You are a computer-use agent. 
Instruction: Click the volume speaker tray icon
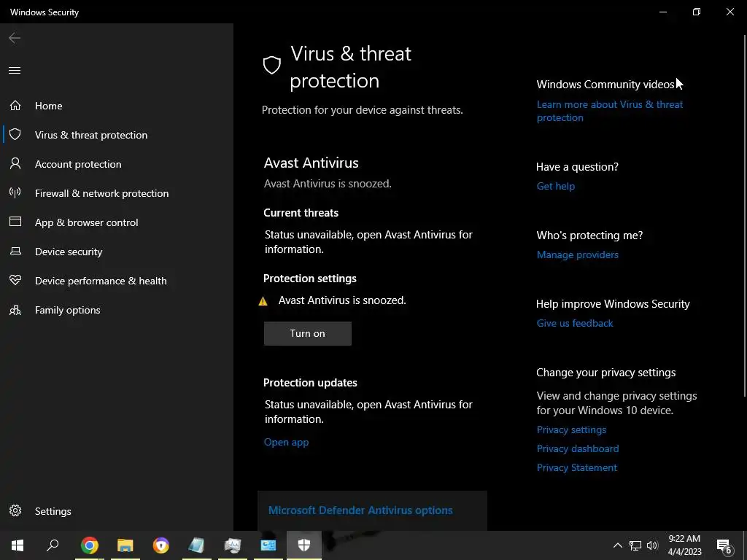[652, 545]
